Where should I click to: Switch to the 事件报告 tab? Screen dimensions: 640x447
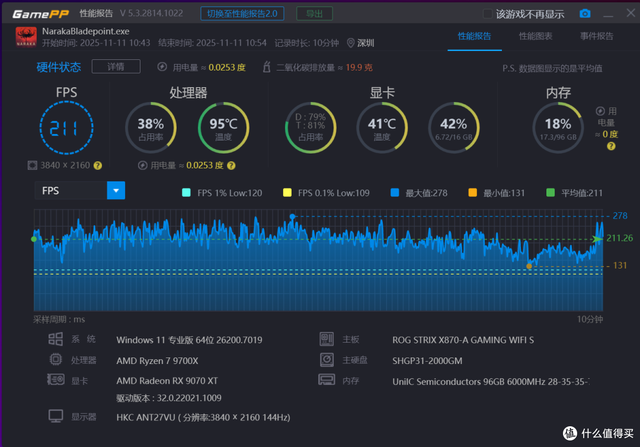(596, 36)
